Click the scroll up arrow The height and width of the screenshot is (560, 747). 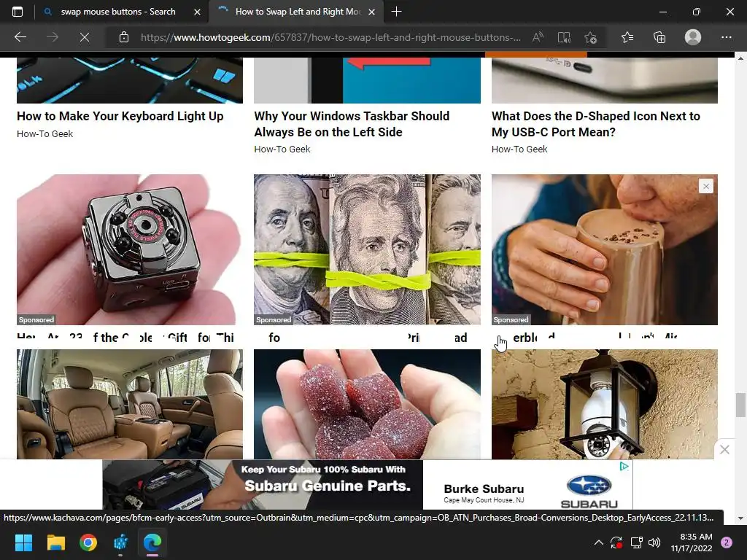click(x=740, y=58)
